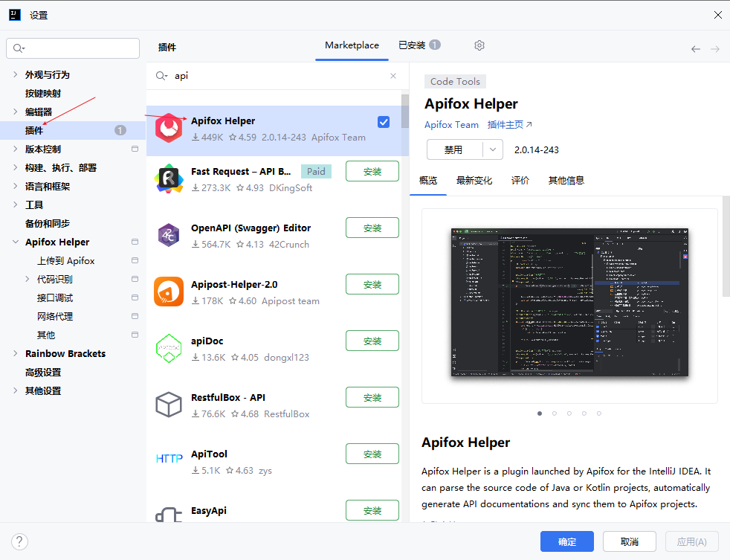Viewport: 730px width, 560px height.
Task: Click the plugin screenshot thumbnail
Action: point(569,302)
